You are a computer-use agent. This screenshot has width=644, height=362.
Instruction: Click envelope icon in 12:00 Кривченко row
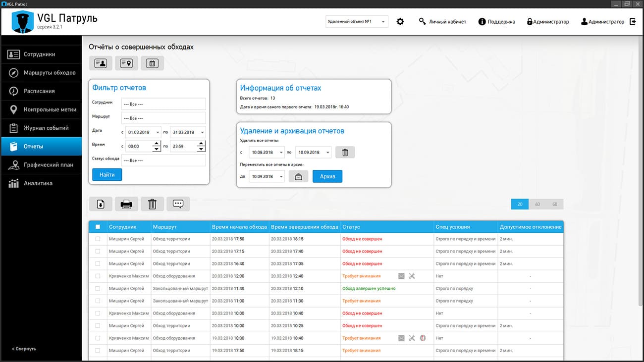[x=401, y=276]
